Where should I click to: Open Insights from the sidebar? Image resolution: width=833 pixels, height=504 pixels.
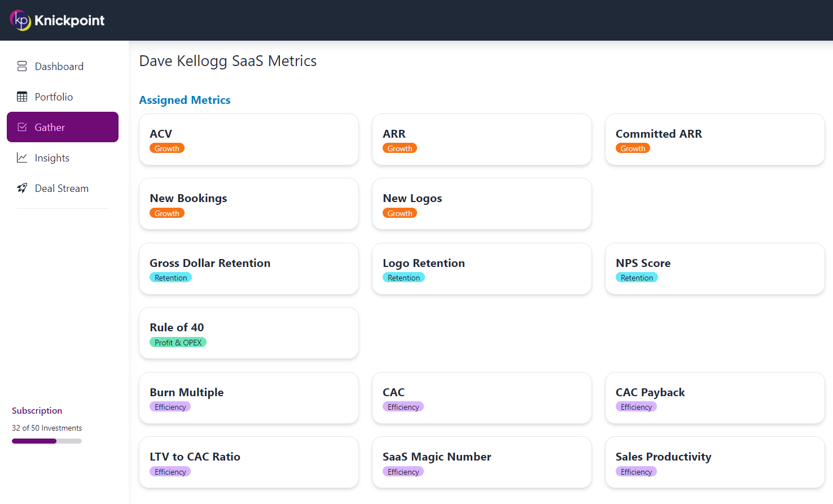tap(63, 157)
